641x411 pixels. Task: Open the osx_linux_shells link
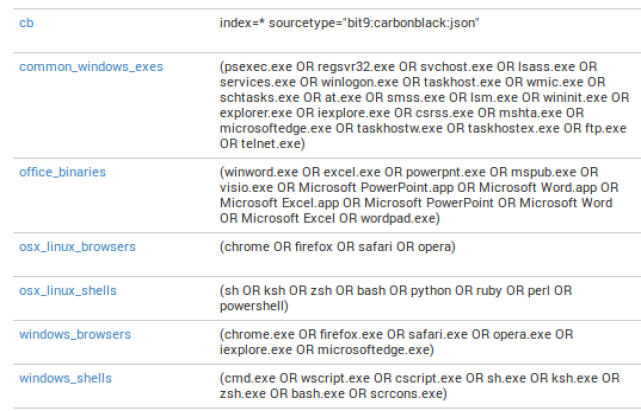(x=68, y=290)
